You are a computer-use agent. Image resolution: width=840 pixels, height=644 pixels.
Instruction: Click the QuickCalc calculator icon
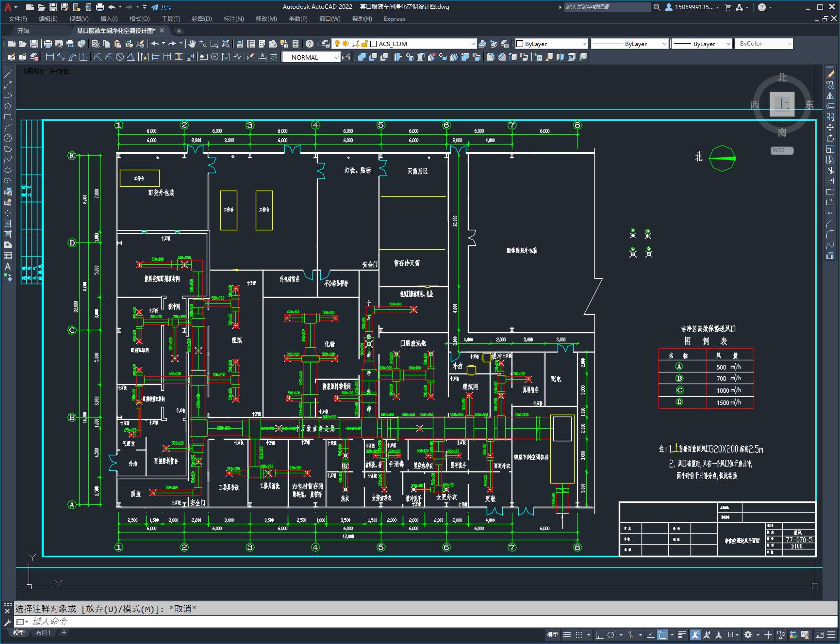tap(296, 44)
